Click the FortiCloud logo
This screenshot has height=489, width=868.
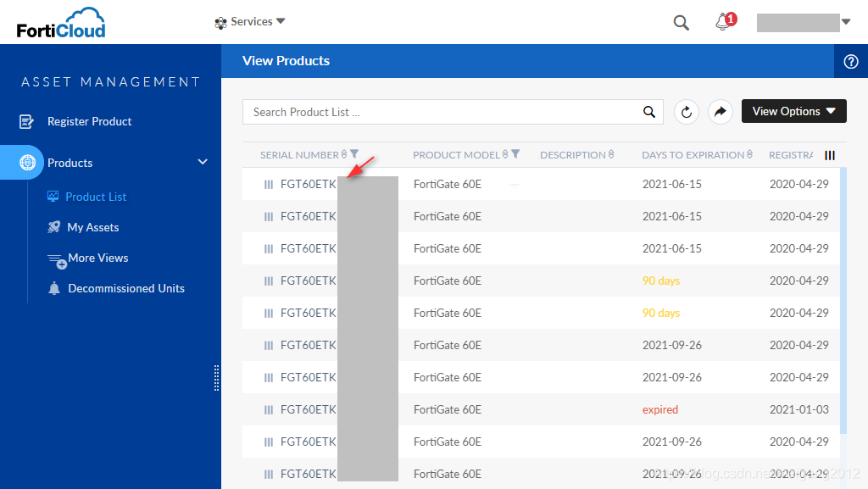coord(61,23)
